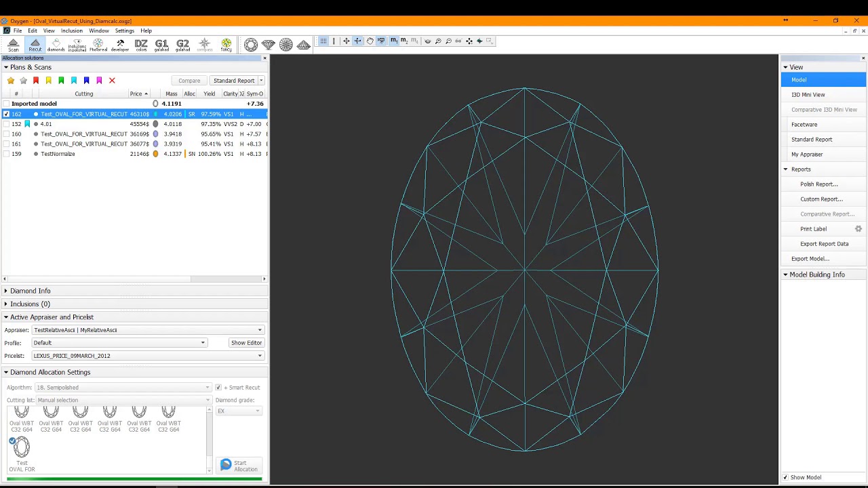Image resolution: width=868 pixels, height=488 pixels.
Task: Choose the hand pan tool in the toolbar
Action: [370, 41]
